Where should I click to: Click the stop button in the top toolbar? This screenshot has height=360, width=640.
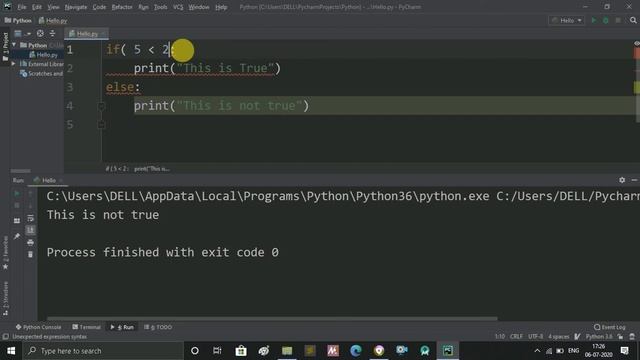(x=618, y=20)
